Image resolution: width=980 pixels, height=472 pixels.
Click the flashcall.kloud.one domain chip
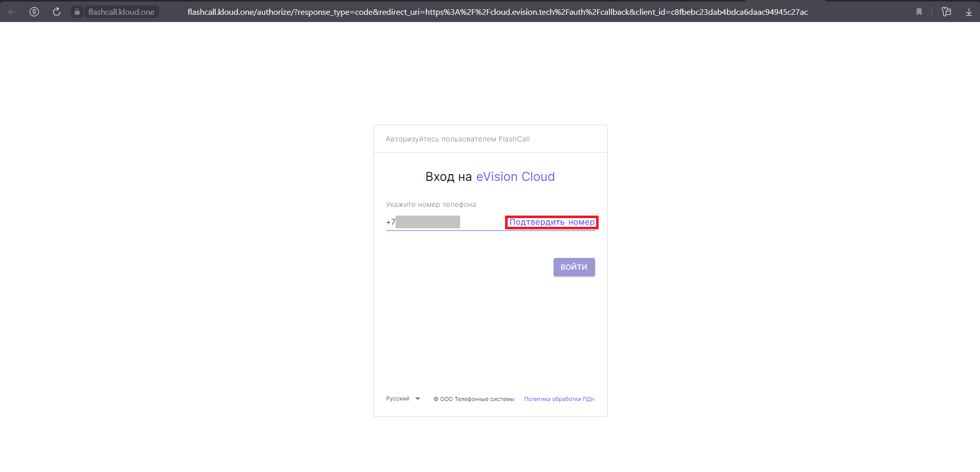[121, 12]
